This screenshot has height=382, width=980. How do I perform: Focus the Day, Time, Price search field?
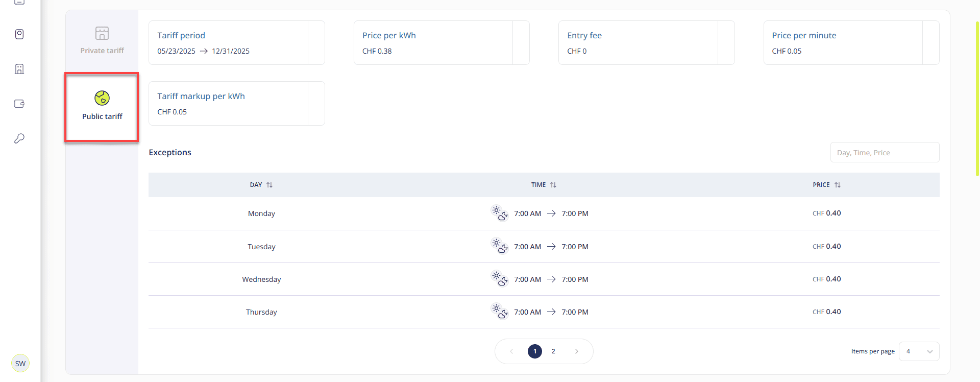point(885,153)
